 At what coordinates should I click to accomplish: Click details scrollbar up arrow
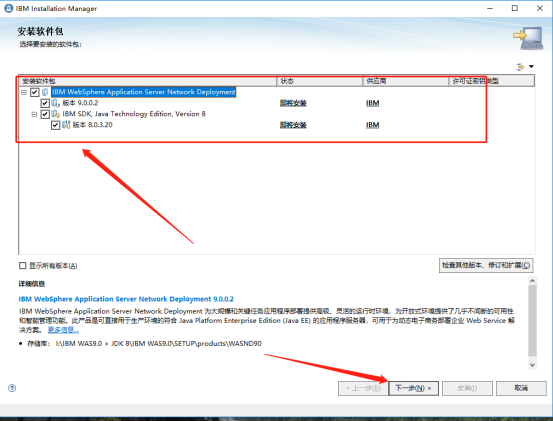[533, 281]
